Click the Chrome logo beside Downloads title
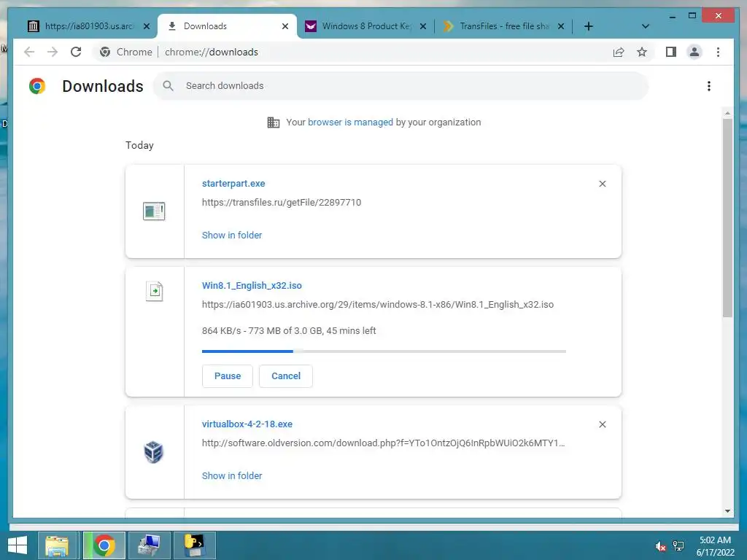The height and width of the screenshot is (560, 747). (x=37, y=86)
